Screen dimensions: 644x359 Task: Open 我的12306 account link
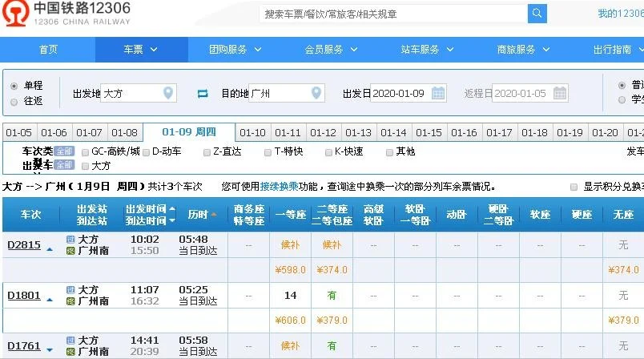click(621, 14)
